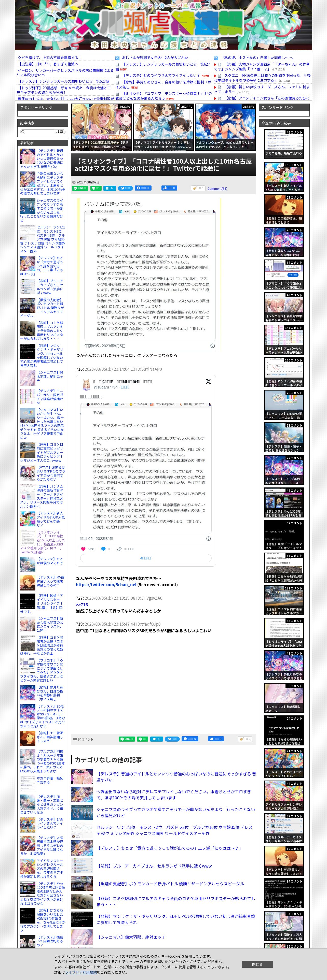Click the top green LINE send icon
The width and height of the screenshot is (327, 980).
96,188
